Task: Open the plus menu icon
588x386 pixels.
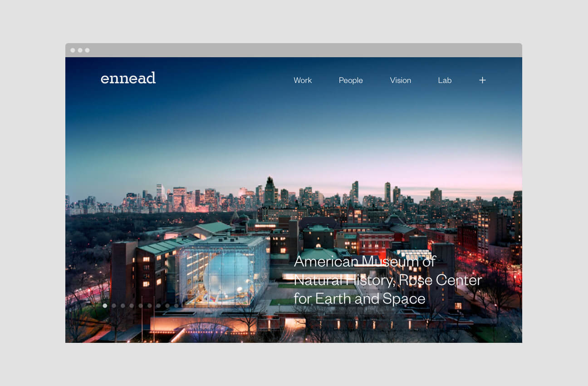Action: (482, 80)
